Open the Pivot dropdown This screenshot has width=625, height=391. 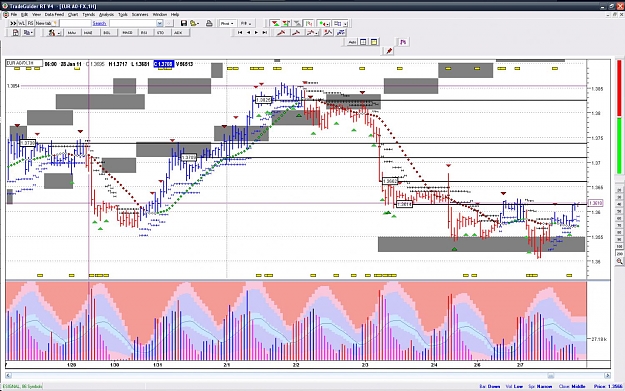point(227,24)
